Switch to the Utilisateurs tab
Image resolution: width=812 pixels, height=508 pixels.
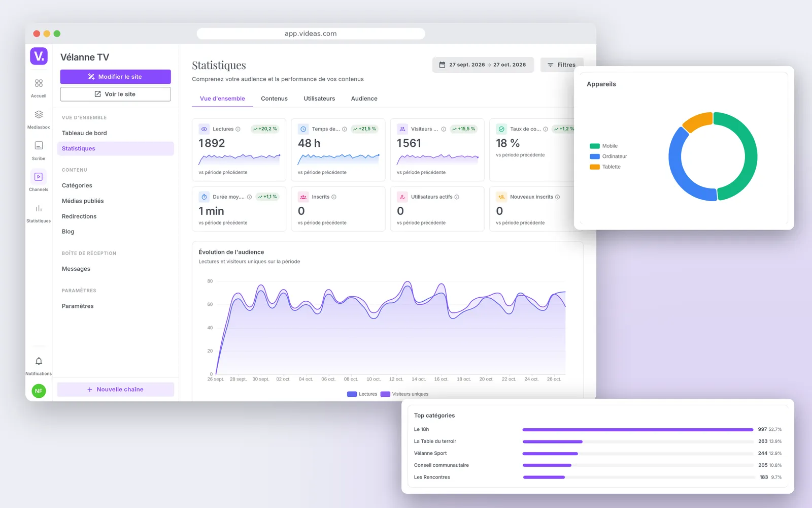tap(319, 99)
